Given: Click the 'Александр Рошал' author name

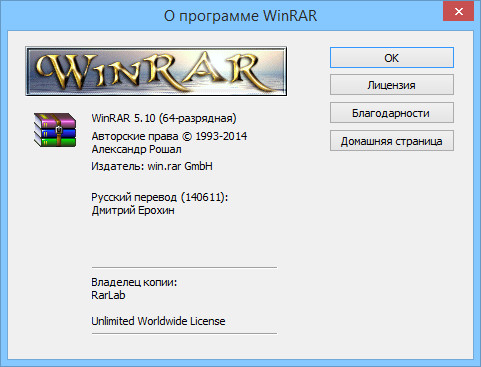Looking at the screenshot, I should 136,149.
